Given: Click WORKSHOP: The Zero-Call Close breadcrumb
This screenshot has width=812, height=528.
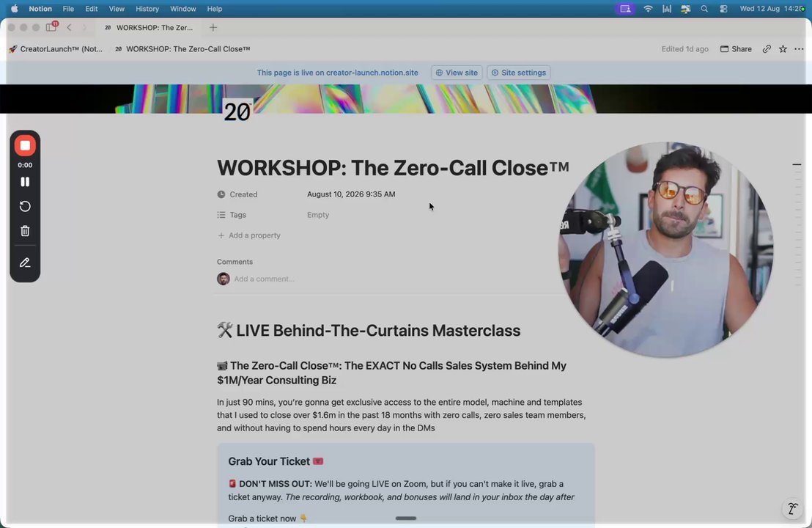Looking at the screenshot, I should coord(182,48).
